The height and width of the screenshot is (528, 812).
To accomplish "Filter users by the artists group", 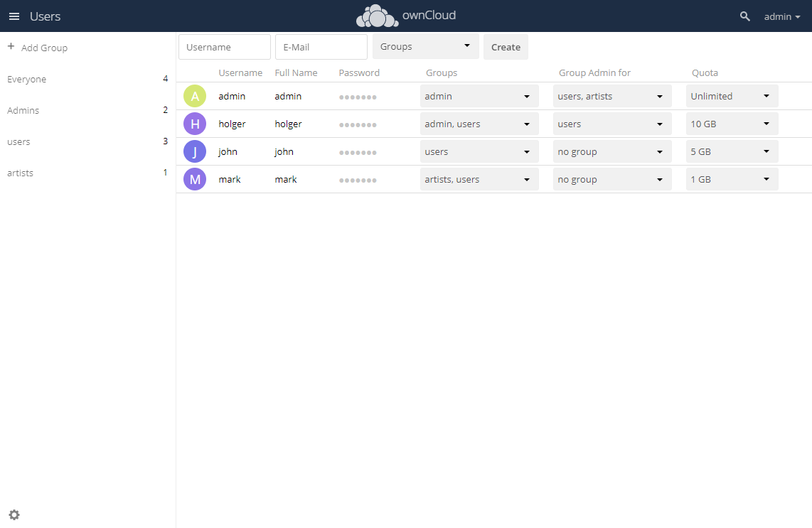I will coord(21,173).
